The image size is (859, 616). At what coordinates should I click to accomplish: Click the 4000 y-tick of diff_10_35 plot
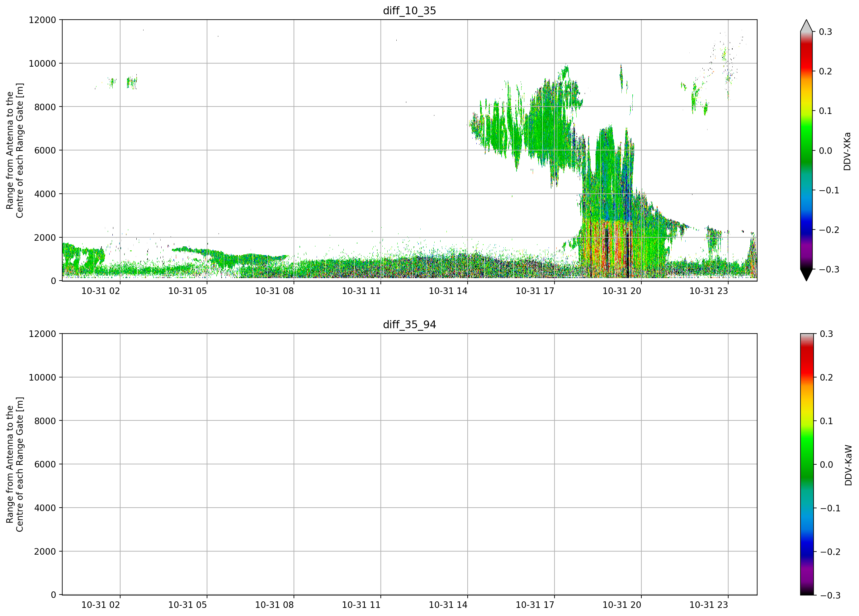pyautogui.click(x=45, y=194)
